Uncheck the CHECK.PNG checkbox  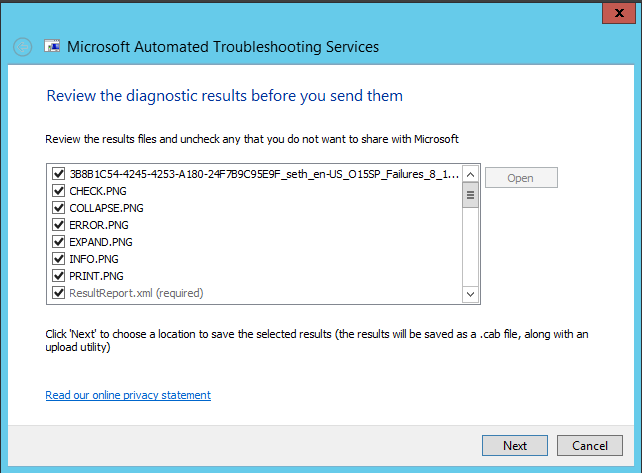coord(59,191)
